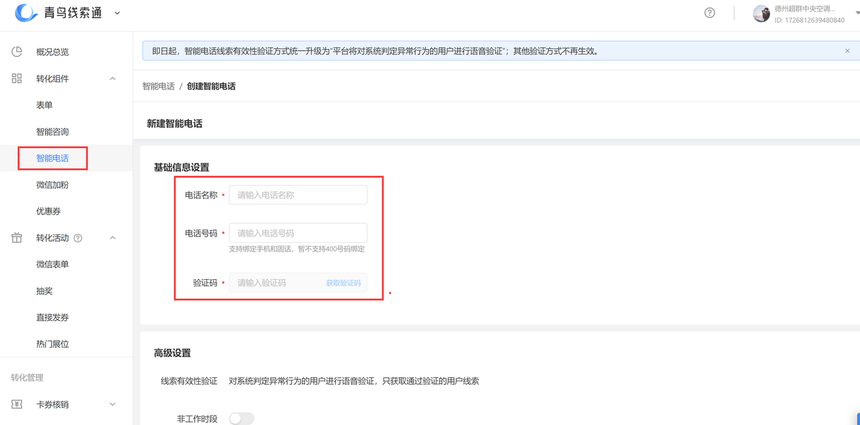860x425 pixels.
Task: Expand the account menu arrow at top right
Action: point(857,13)
